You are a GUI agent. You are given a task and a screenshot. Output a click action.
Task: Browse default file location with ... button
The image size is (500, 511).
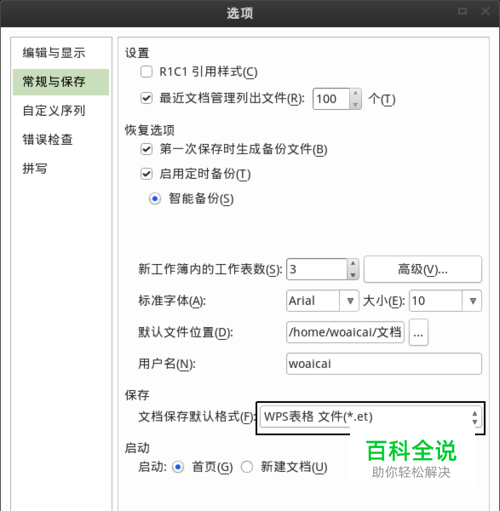tap(418, 332)
